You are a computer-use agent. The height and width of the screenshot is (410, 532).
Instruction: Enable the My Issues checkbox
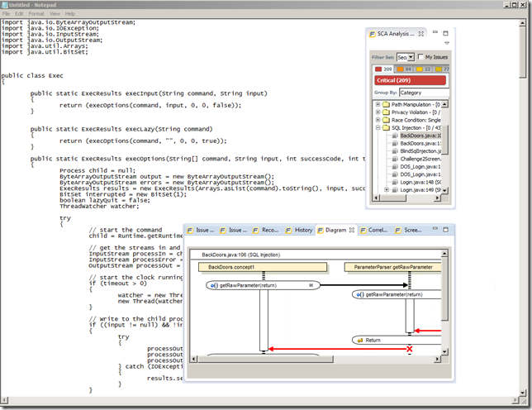(x=420, y=57)
